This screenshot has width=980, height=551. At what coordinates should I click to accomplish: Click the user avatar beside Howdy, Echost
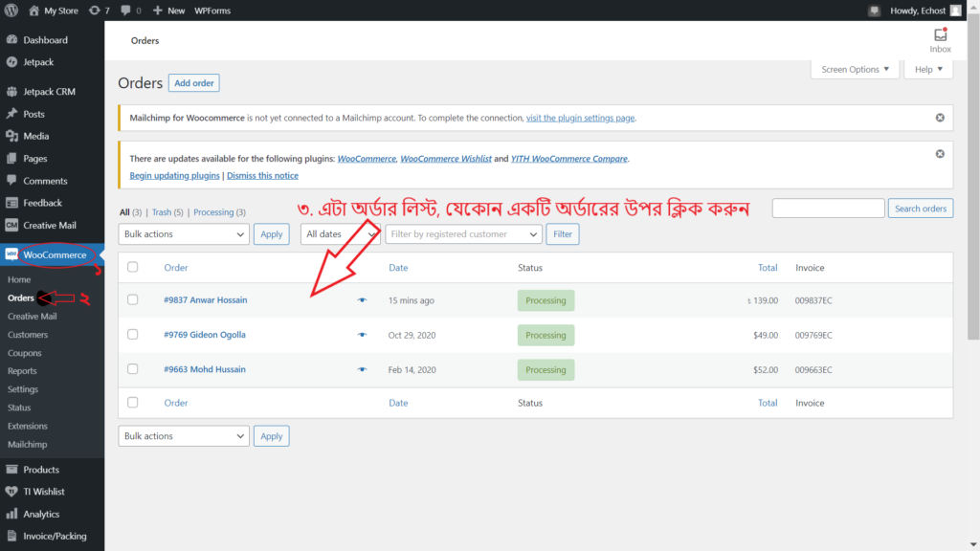(956, 11)
